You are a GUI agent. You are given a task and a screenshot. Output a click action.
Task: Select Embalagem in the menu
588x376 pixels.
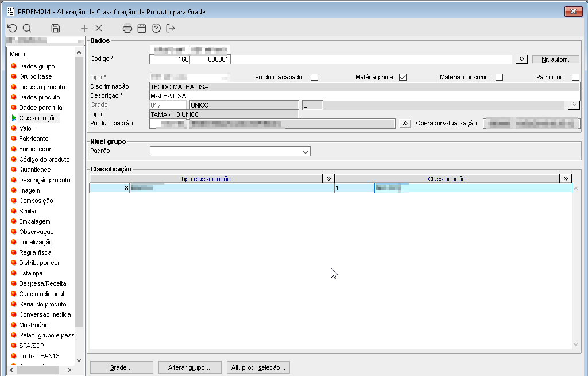coord(34,221)
